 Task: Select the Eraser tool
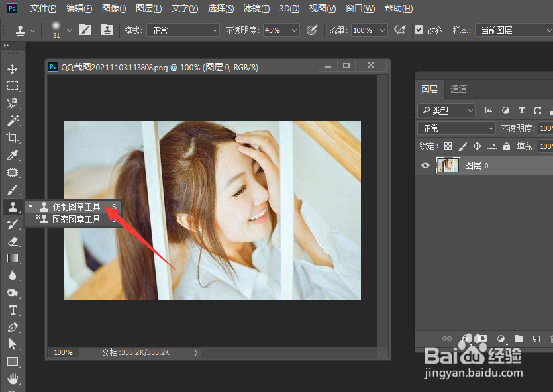click(x=13, y=242)
